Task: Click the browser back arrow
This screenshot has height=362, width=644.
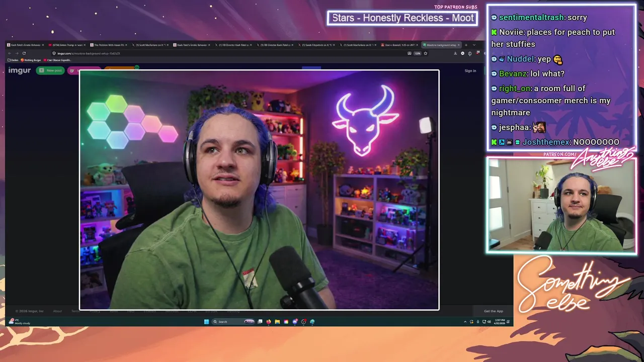Action: click(x=10, y=53)
